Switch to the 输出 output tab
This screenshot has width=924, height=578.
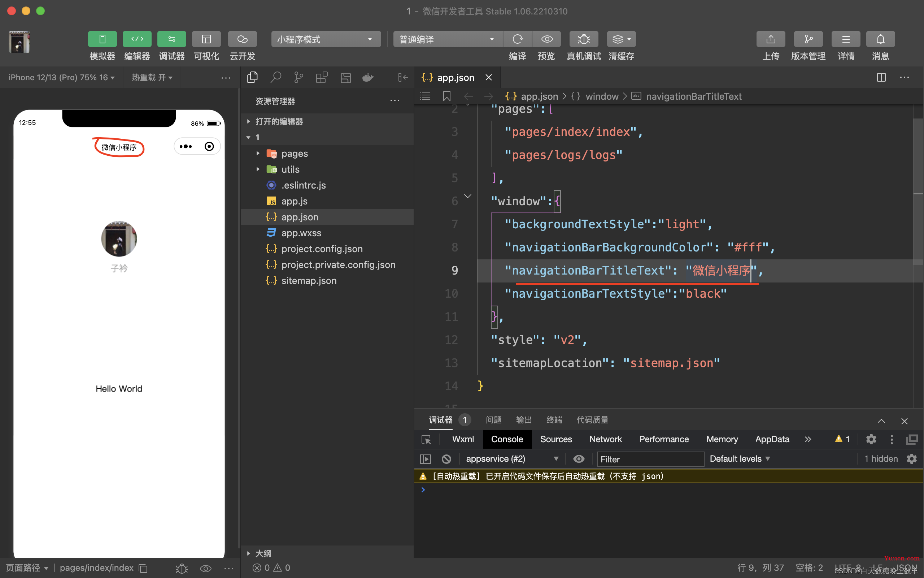click(x=523, y=420)
